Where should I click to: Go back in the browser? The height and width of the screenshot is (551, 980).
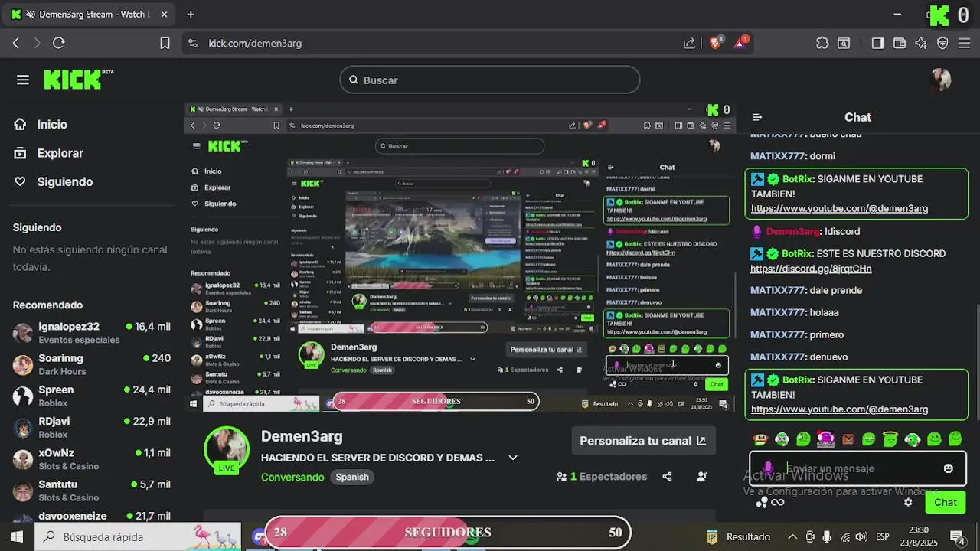pyautogui.click(x=16, y=43)
